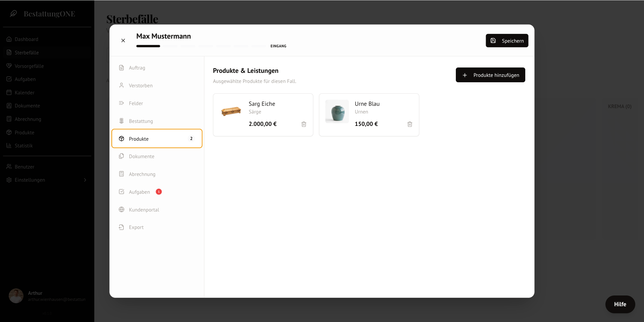The height and width of the screenshot is (322, 644).
Task: Open Sterbefälle in the main sidebar
Action: (47, 53)
